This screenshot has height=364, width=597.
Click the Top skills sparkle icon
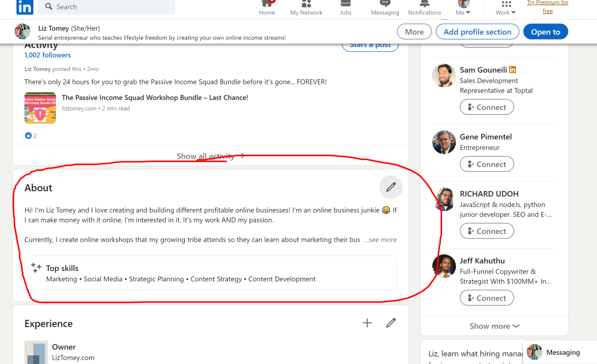36,268
